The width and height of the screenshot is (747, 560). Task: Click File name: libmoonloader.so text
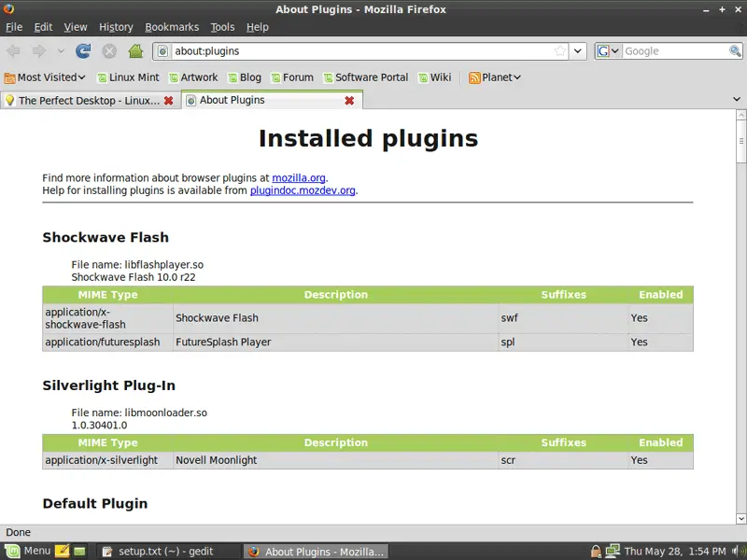pyautogui.click(x=139, y=413)
